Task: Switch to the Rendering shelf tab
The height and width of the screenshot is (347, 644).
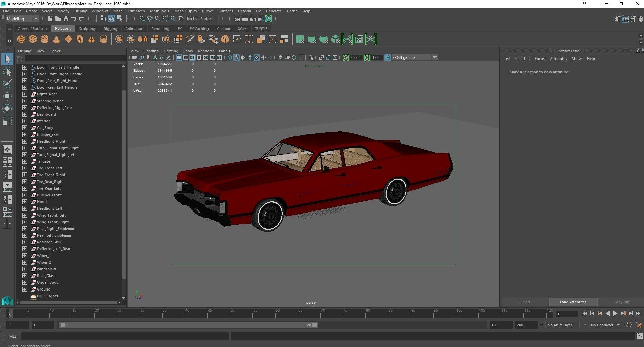Action: 160,29
